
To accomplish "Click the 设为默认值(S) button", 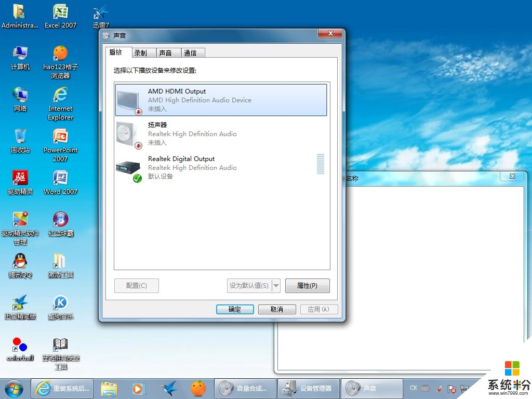I will click(x=249, y=286).
